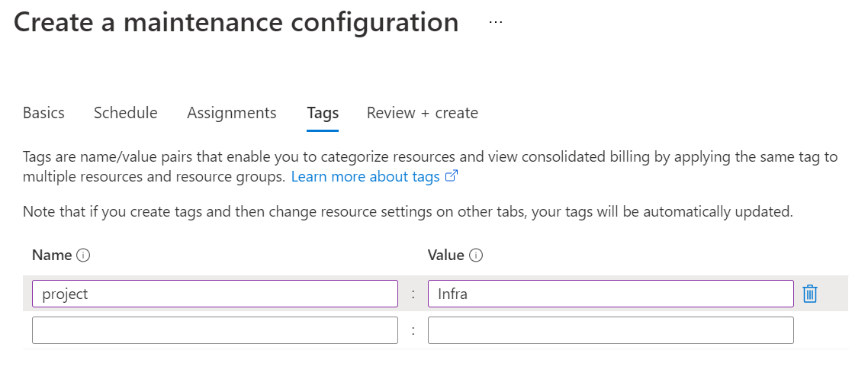The image size is (868, 389).
Task: Delete the project tag with the trash icon
Action: (810, 294)
